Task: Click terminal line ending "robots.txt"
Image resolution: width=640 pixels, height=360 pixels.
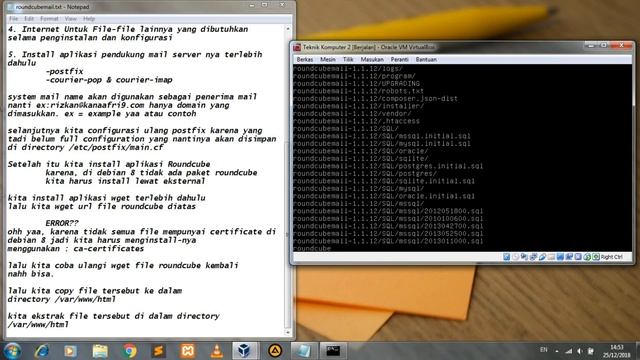Action: tap(358, 91)
